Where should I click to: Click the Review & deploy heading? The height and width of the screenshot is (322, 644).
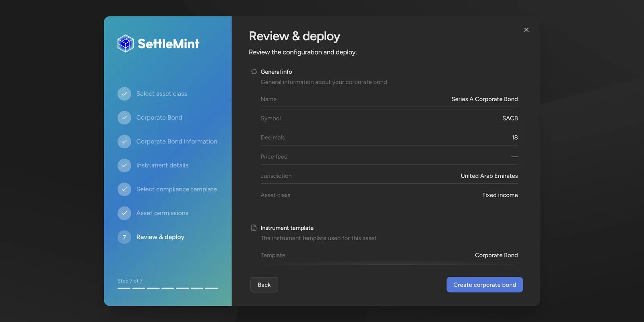295,36
